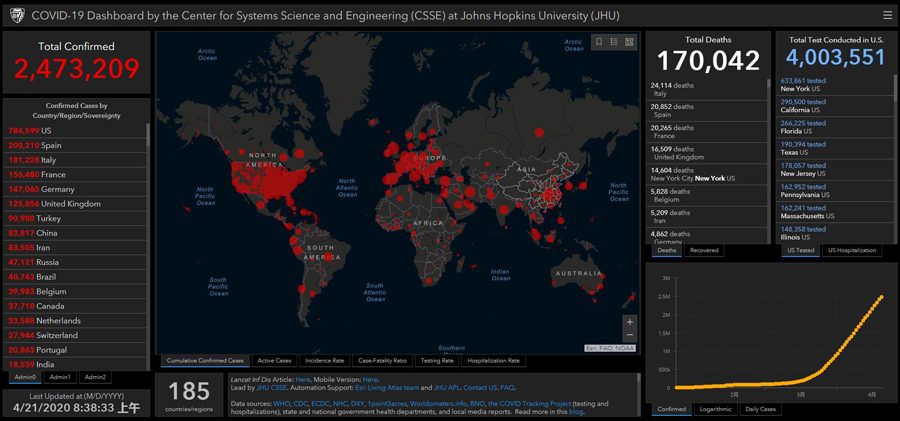900x421 pixels.
Task: Open the map legend list icon
Action: (x=614, y=42)
